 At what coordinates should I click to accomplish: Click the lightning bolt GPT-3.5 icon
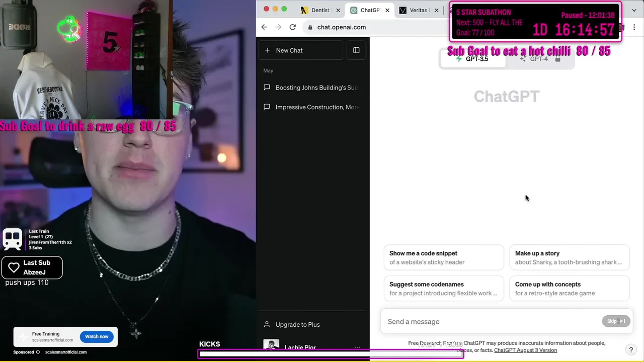pyautogui.click(x=458, y=59)
